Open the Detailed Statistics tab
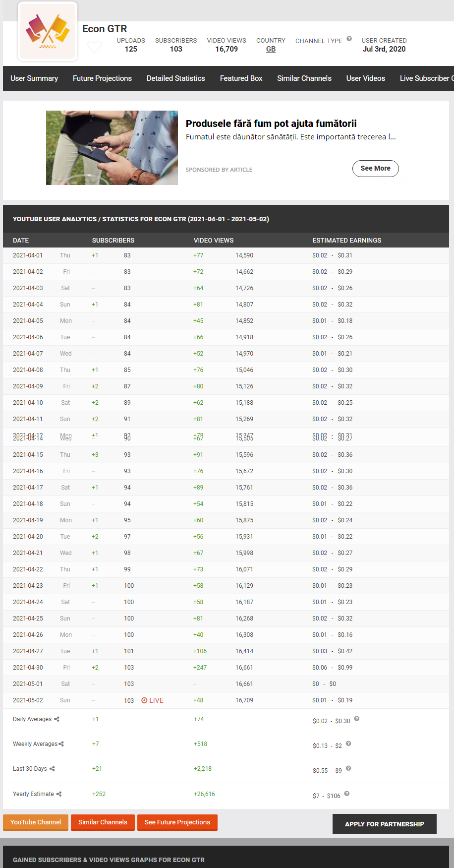 pyautogui.click(x=176, y=78)
